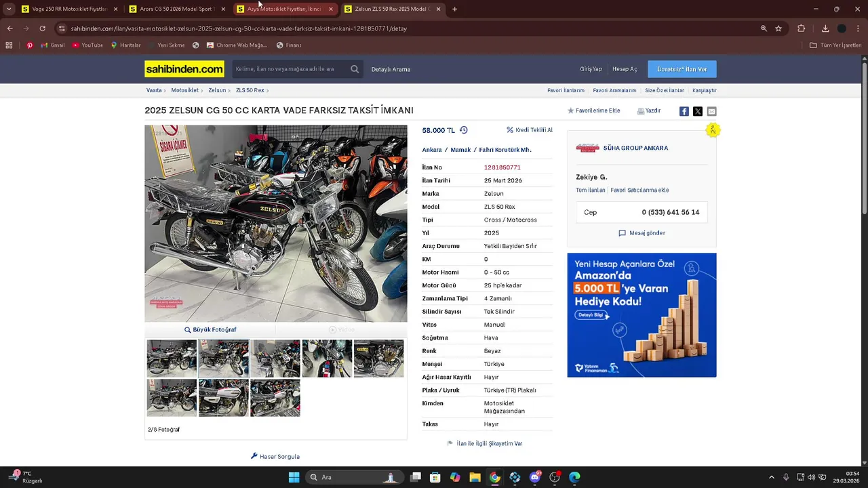Click Ücretsiz İlan Ver button
Image resolution: width=868 pixels, height=488 pixels.
(x=682, y=69)
